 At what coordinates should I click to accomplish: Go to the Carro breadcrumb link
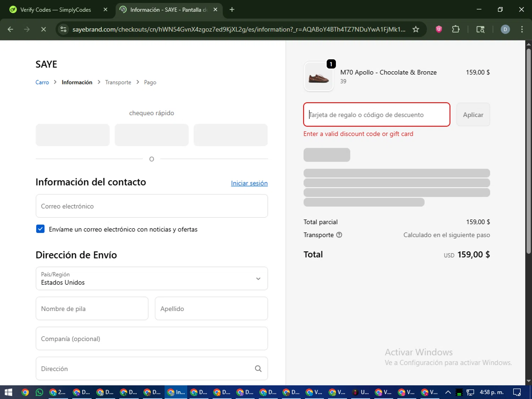[42, 82]
